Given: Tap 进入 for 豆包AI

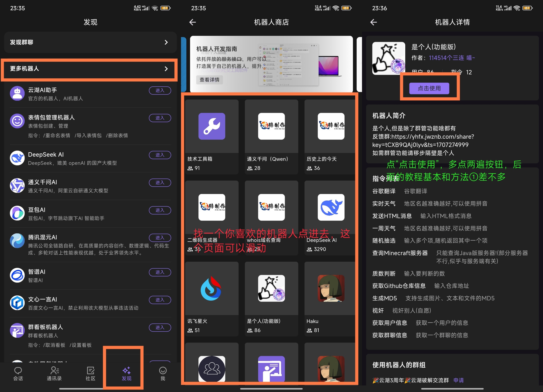Looking at the screenshot, I should pyautogui.click(x=160, y=210).
